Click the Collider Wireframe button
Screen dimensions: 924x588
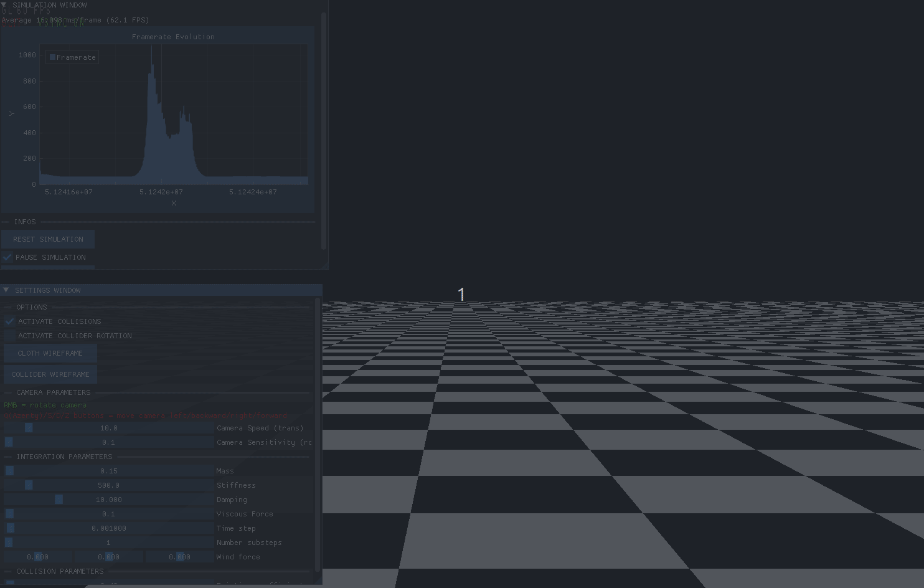(x=50, y=374)
